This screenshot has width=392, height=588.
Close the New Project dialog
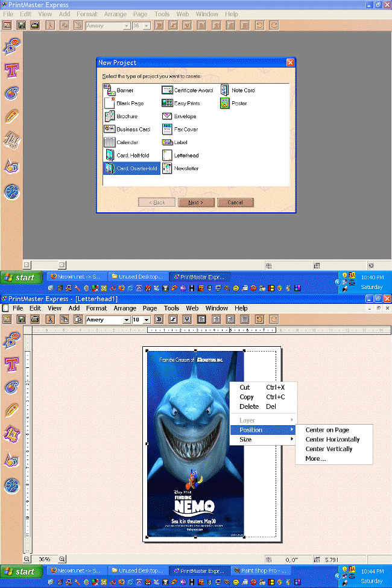pyautogui.click(x=290, y=63)
